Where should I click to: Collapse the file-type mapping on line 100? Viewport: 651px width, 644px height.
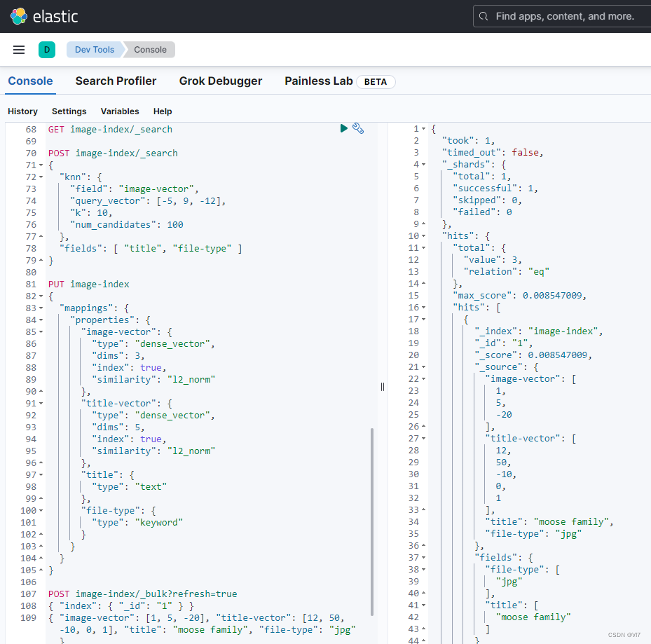[42, 510]
